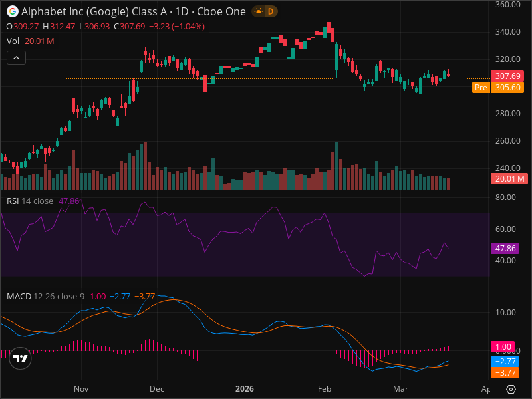Click the volume value 20.01 M in the legend

click(x=39, y=41)
